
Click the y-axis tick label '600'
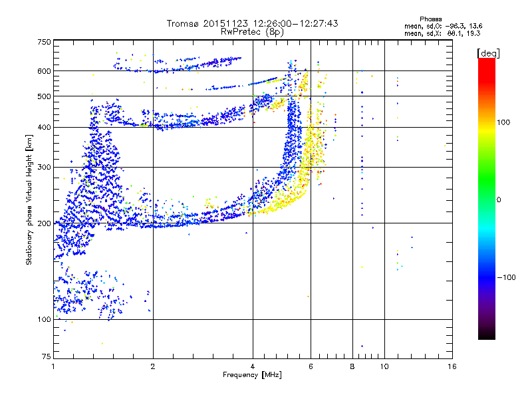pyautogui.click(x=44, y=71)
